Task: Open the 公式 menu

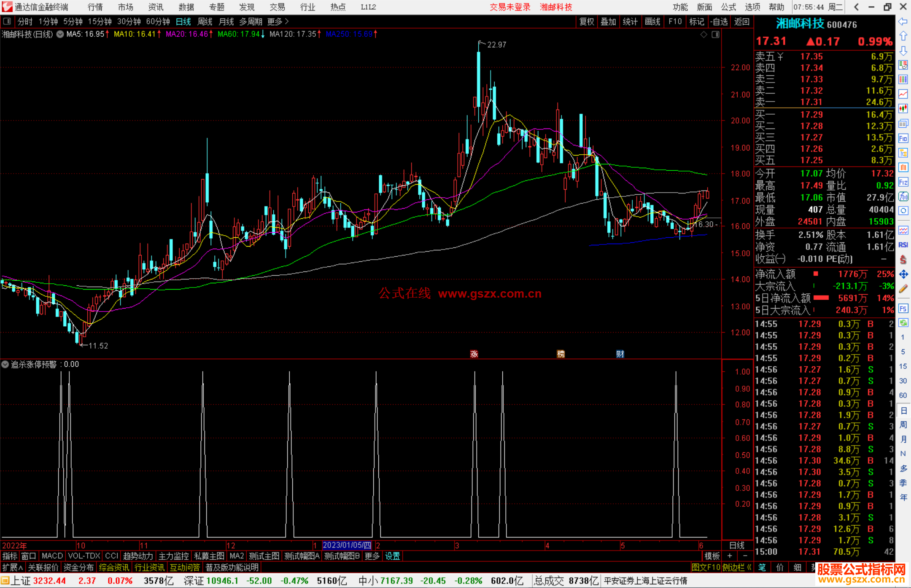Action: coord(728,7)
